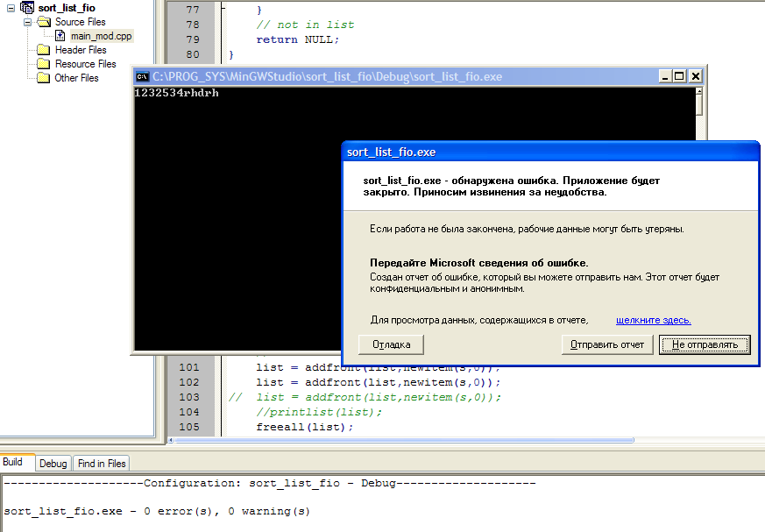Screen dimensions: 765x532
Task: Choose Не отправлять in the error dialog
Action: (x=705, y=344)
